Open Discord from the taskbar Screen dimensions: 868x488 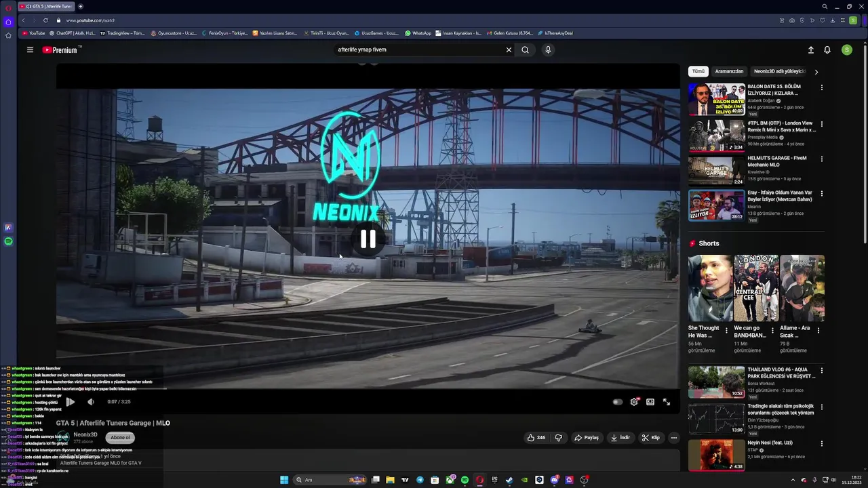pos(554,480)
